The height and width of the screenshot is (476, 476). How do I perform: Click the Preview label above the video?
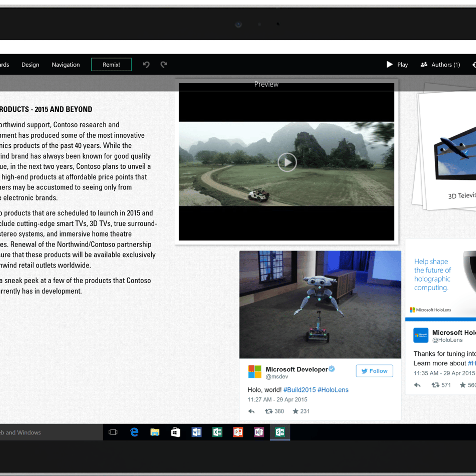point(266,84)
